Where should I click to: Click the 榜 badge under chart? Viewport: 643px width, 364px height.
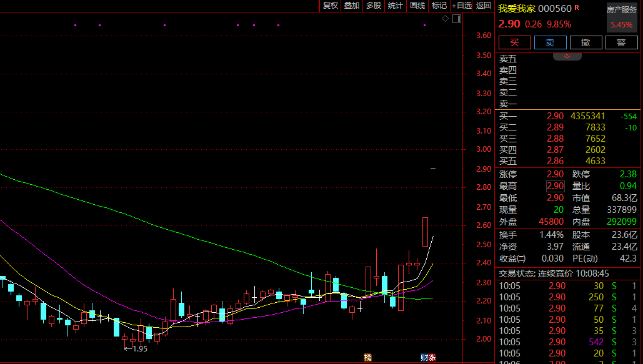(368, 357)
